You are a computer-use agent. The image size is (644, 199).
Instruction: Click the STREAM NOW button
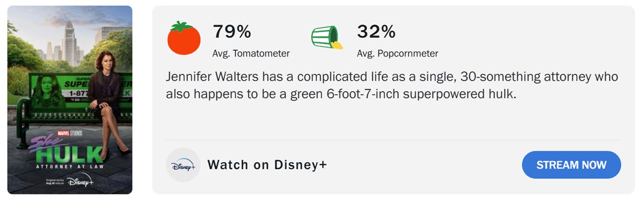pos(571,165)
